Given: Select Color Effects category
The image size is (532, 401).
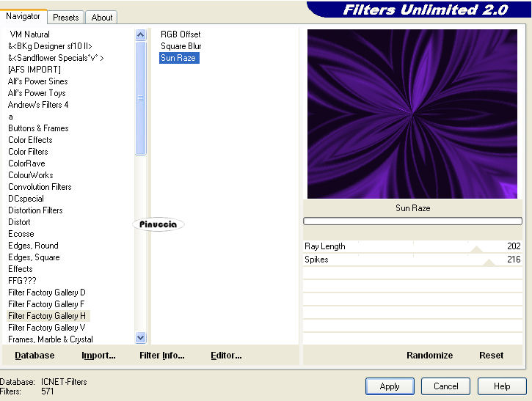Looking at the screenshot, I should click(x=30, y=140).
